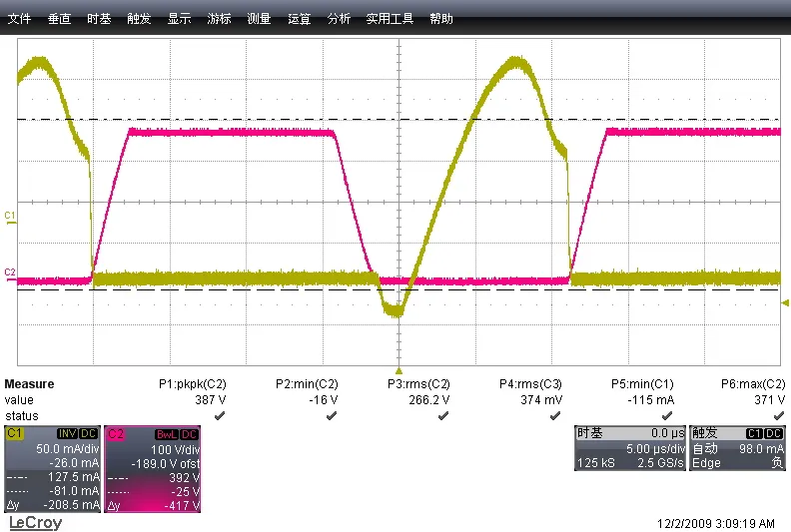
Task: Open the 文件 (File) menu
Action: click(19, 19)
